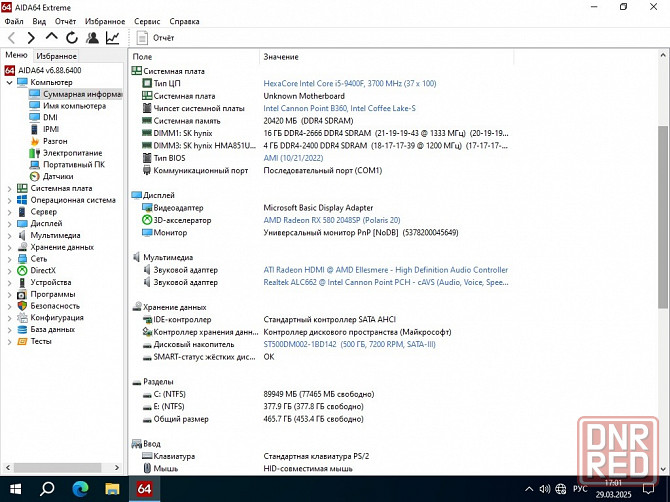Viewport: 670px width, 502px height.
Task: Click the Тесты icon in the tree
Action: pos(22,341)
